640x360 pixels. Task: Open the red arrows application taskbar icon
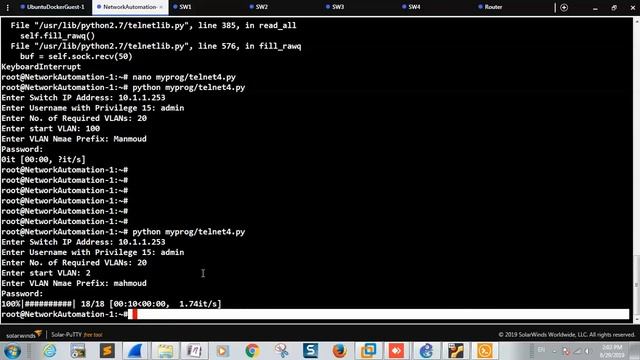[x=397, y=351]
